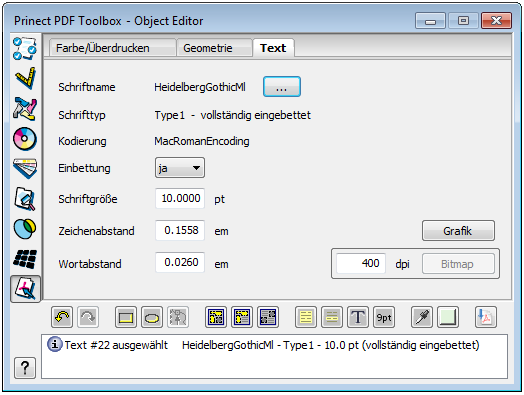Click the second blue-framed layout selection icon
The image size is (524, 395).
(242, 317)
